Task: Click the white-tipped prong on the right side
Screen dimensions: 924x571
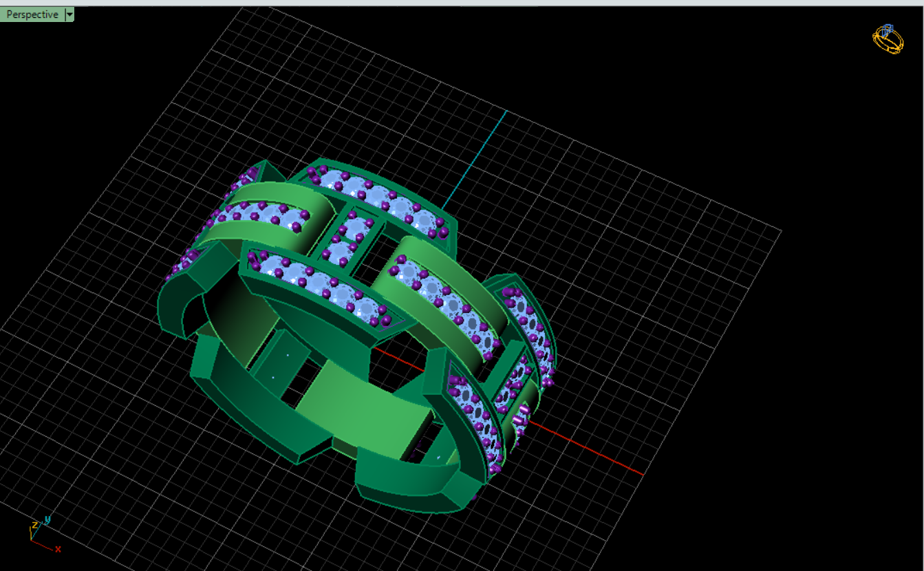Action: [x=522, y=413]
